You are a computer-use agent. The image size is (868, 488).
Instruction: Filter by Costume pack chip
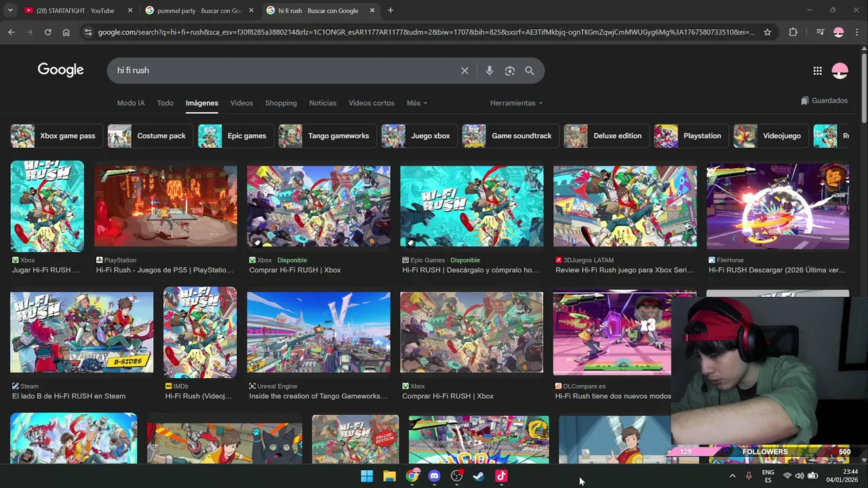click(151, 136)
